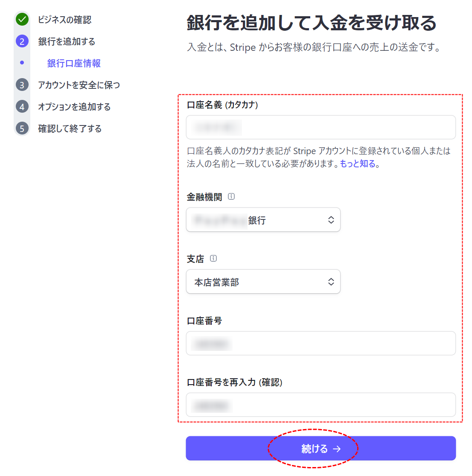Click the chevron on the bank name selector
472x476 pixels.
coord(331,219)
